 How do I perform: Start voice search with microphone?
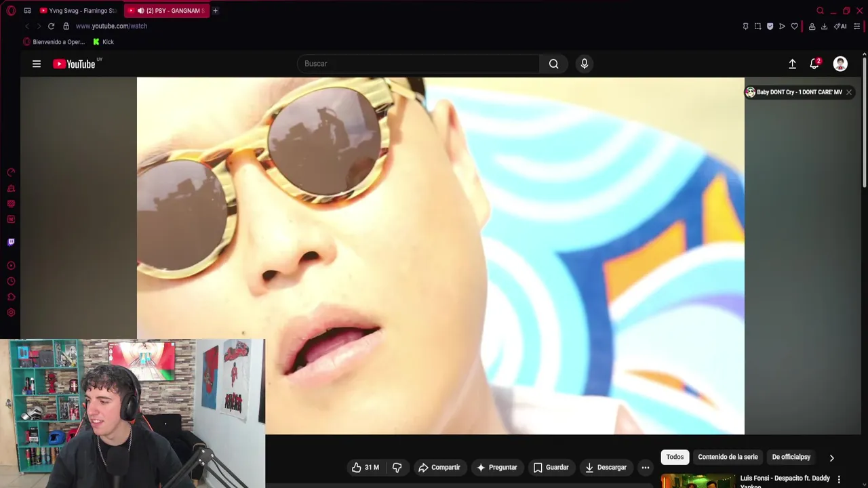(585, 64)
